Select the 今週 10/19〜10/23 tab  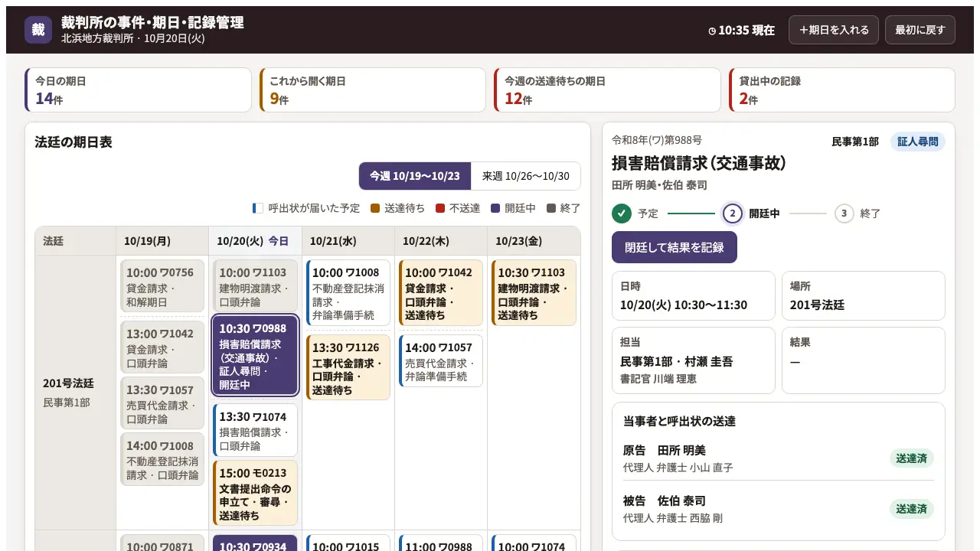415,176
